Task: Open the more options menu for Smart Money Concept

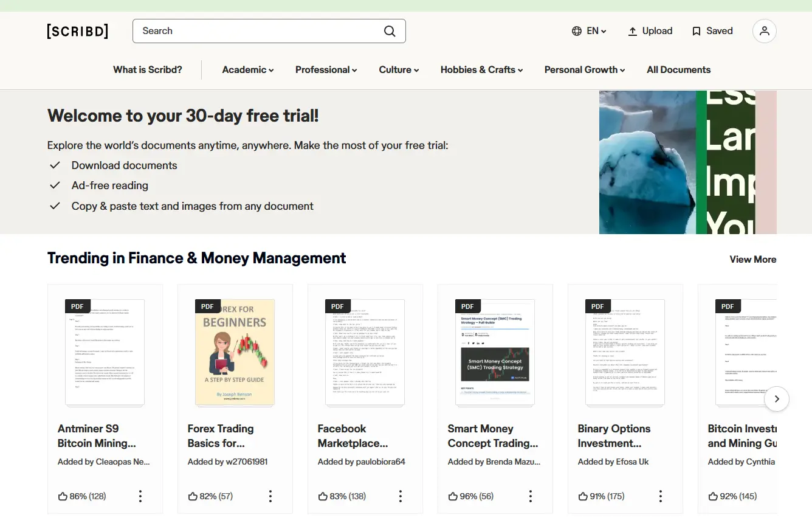Action: (x=531, y=496)
